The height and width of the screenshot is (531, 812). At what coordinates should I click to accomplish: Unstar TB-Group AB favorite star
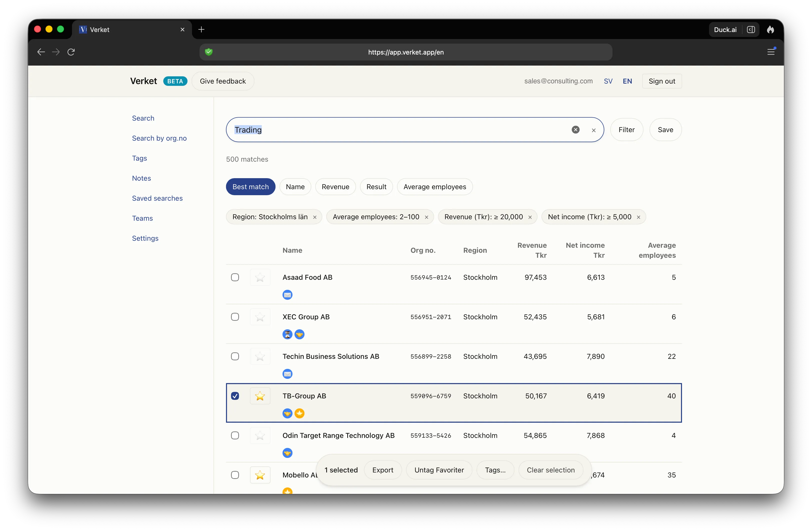coord(260,396)
